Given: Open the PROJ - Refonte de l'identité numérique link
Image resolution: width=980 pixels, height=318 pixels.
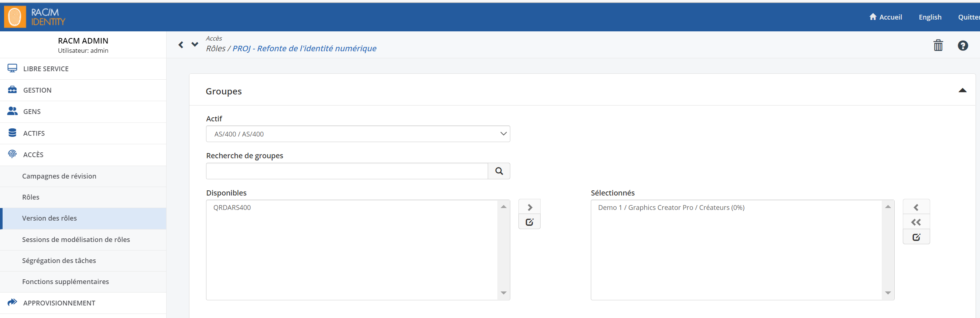Looking at the screenshot, I should tap(304, 48).
